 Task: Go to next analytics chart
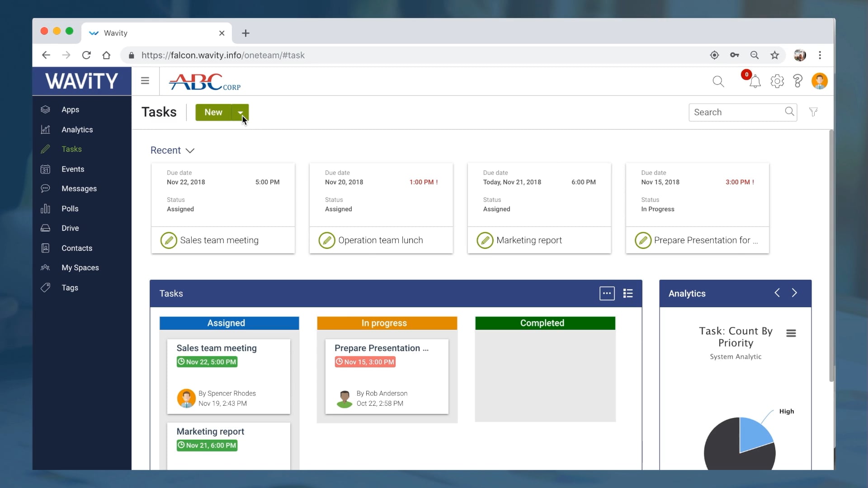pyautogui.click(x=794, y=293)
